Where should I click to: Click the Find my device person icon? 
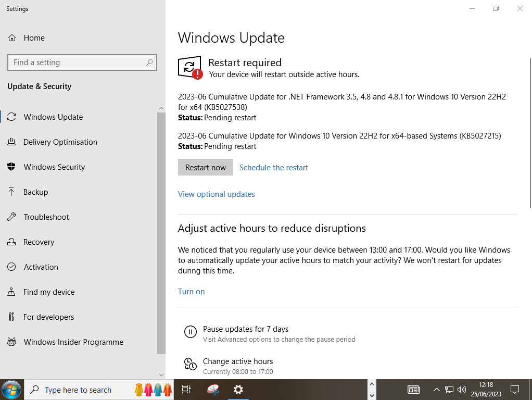tap(11, 292)
